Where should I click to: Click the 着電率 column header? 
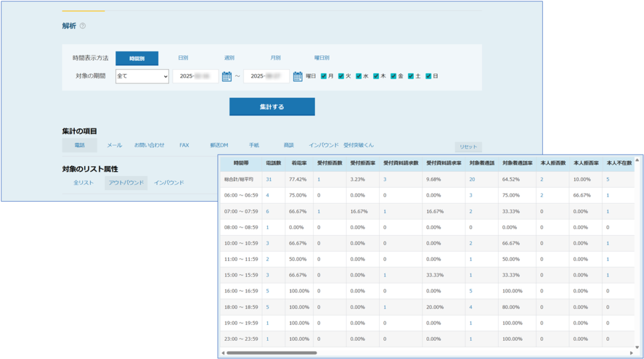tap(299, 163)
